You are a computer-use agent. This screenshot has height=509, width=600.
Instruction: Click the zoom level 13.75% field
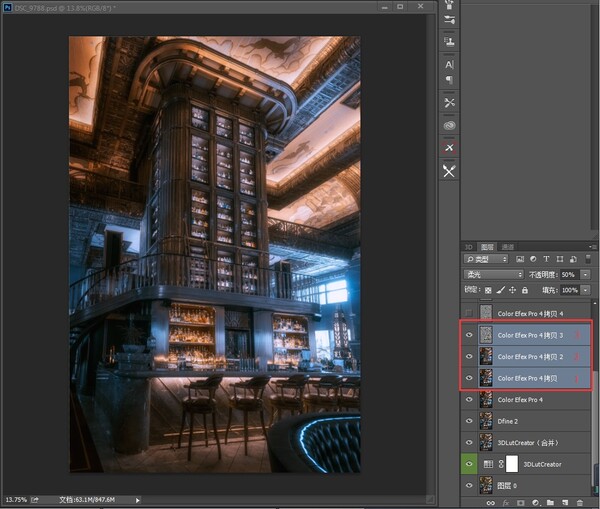[x=16, y=500]
